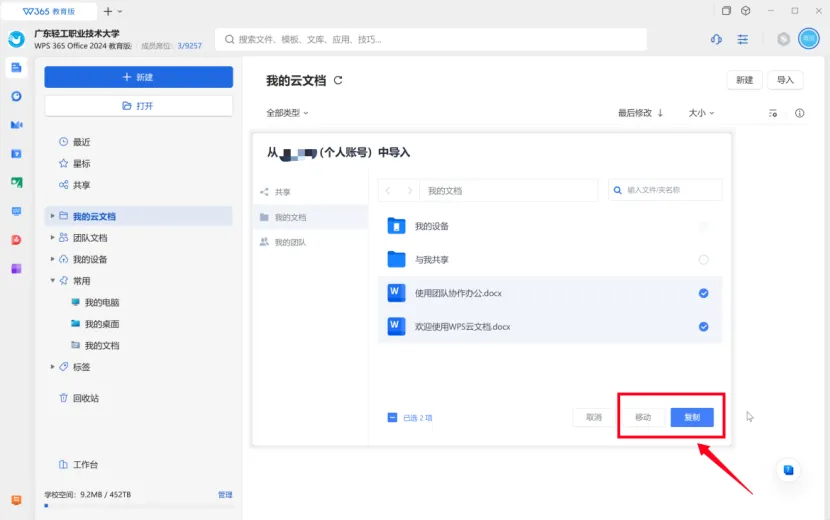Open the chat bubble icon in left rail
The width and height of the screenshot is (830, 520).
pyautogui.click(x=16, y=96)
